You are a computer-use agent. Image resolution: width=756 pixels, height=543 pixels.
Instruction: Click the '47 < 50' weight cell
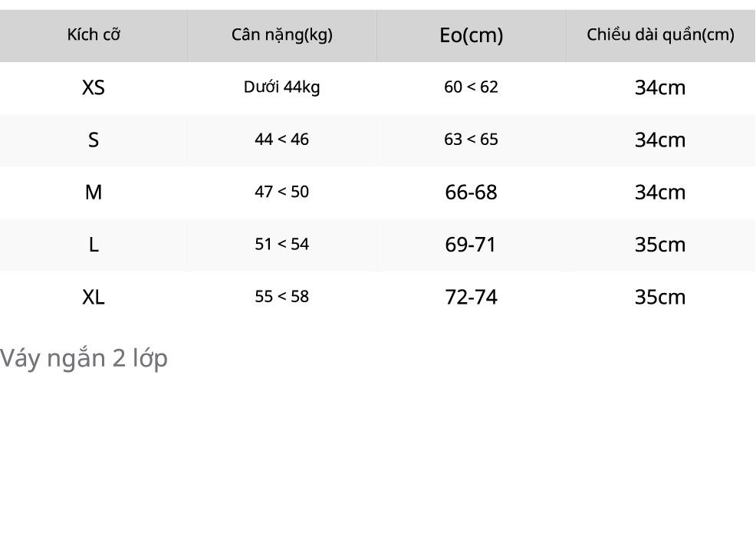[282, 192]
